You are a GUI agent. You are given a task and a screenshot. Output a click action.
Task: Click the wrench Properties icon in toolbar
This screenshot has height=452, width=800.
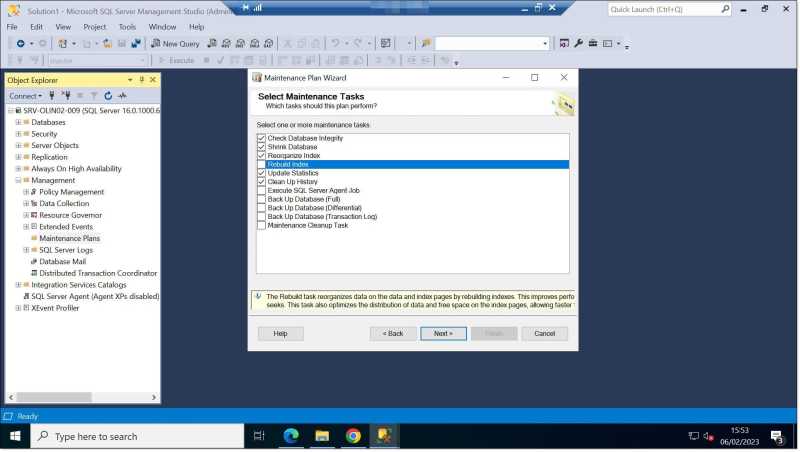click(578, 43)
